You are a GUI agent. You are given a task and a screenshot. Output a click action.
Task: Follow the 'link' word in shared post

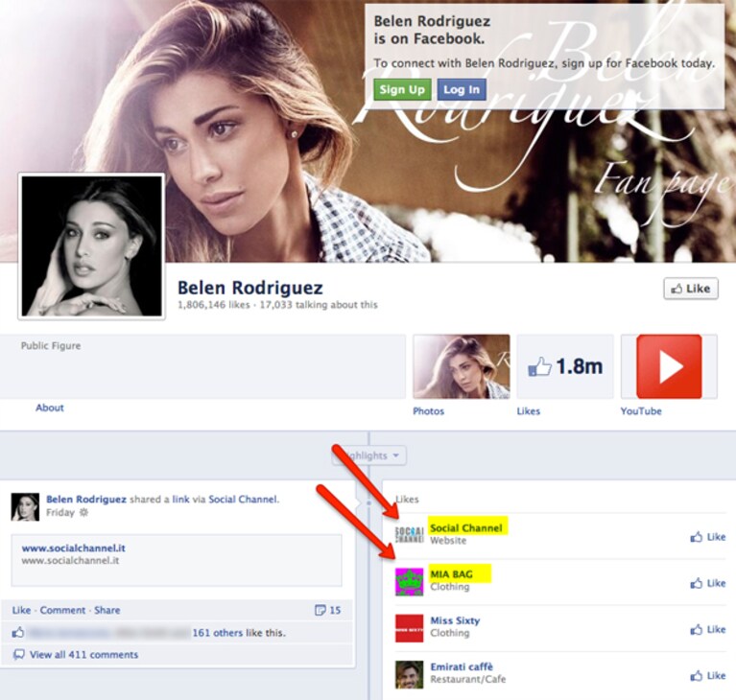pyautogui.click(x=180, y=500)
